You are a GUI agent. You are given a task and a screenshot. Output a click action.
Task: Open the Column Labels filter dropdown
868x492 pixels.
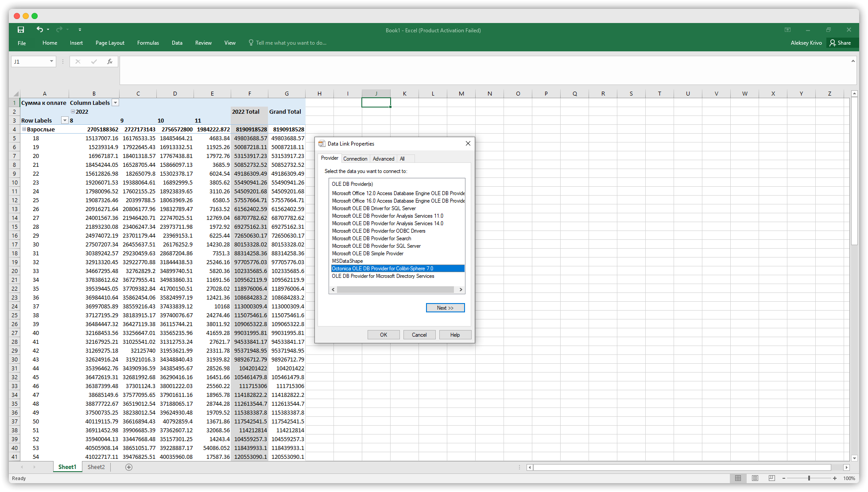115,103
